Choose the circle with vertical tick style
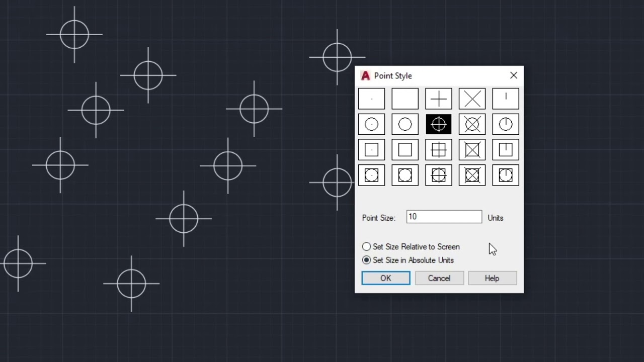The height and width of the screenshot is (362, 644). 506,124
